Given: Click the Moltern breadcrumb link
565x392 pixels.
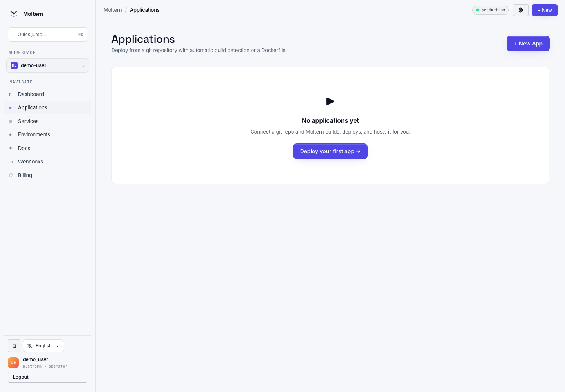Looking at the screenshot, I should (x=113, y=10).
